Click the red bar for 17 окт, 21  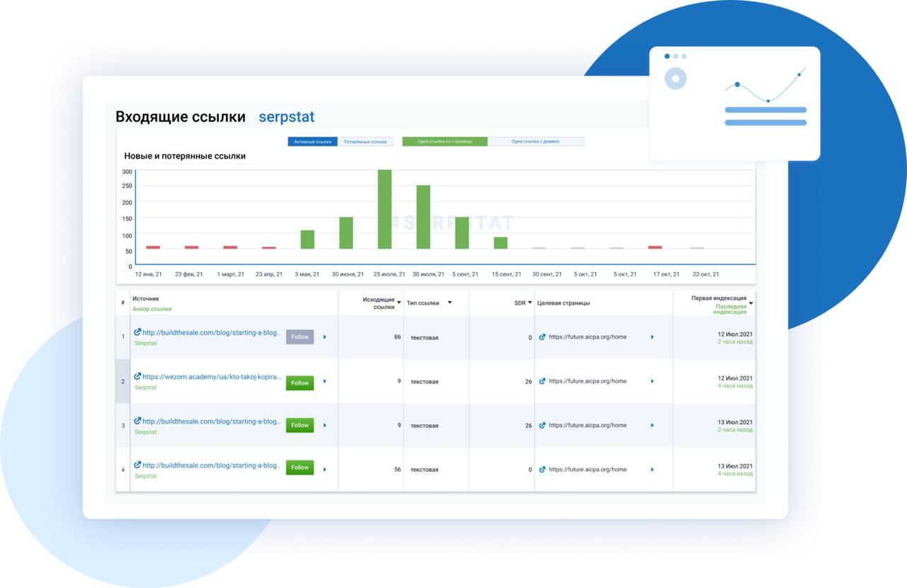click(x=655, y=247)
